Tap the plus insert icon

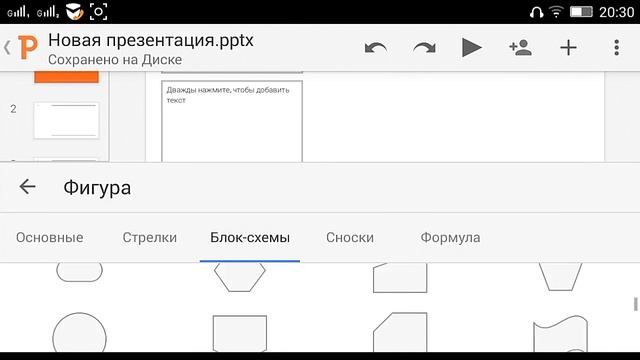(x=568, y=48)
